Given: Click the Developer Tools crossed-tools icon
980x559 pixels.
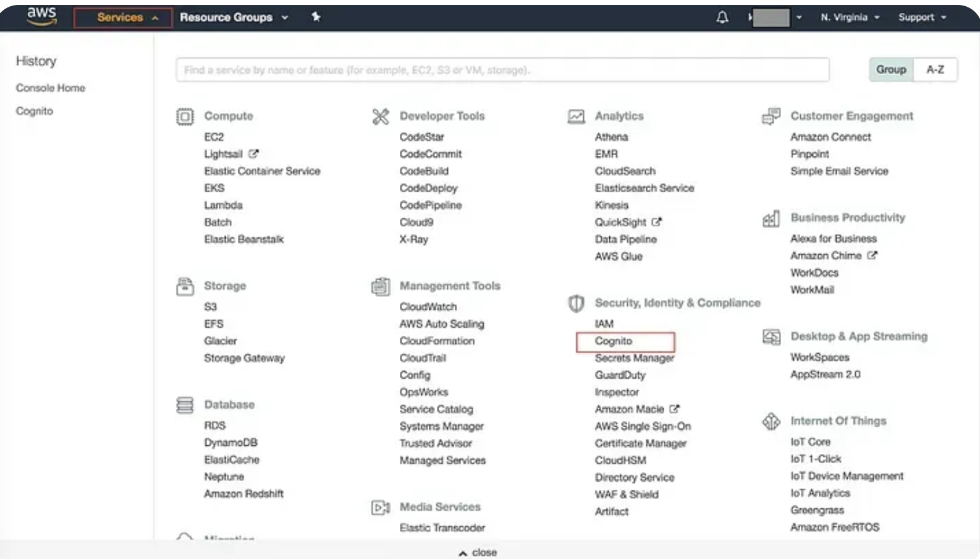Looking at the screenshot, I should (381, 116).
